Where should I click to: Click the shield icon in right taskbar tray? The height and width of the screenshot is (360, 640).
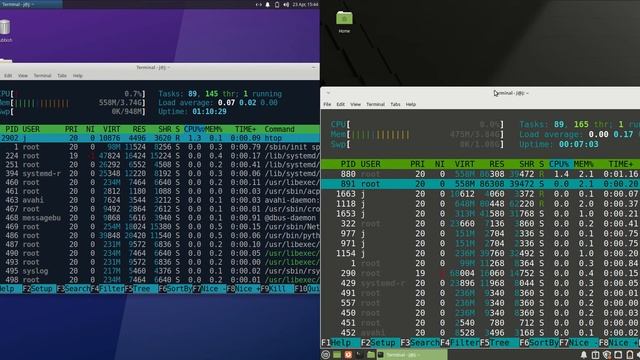607,355
